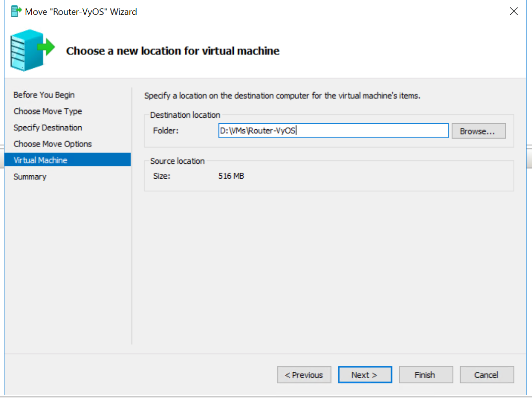532x398 pixels.
Task: Click the Source location group label
Action: (177, 161)
